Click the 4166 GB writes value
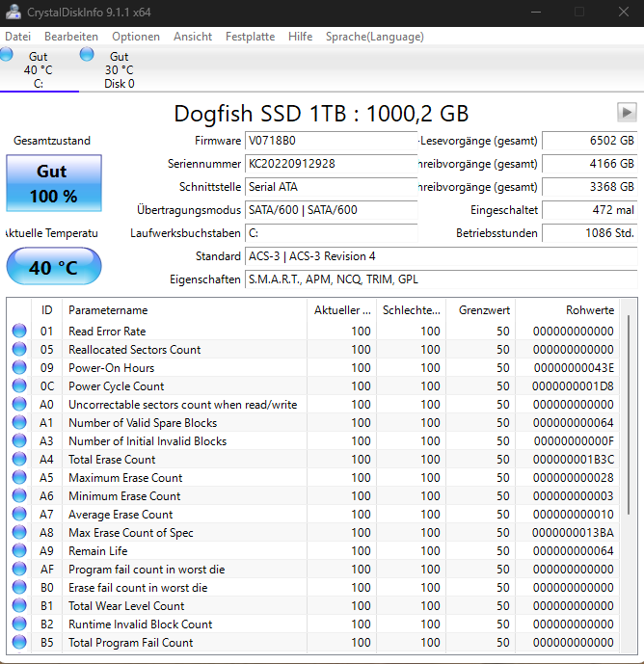Screen dimensions: 644x664 [x=590, y=164]
